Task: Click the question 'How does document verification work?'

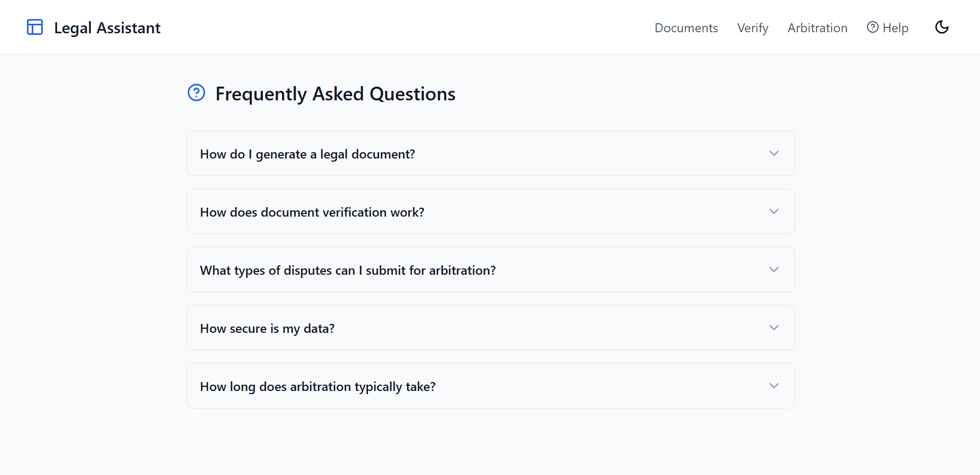Action: pos(312,212)
